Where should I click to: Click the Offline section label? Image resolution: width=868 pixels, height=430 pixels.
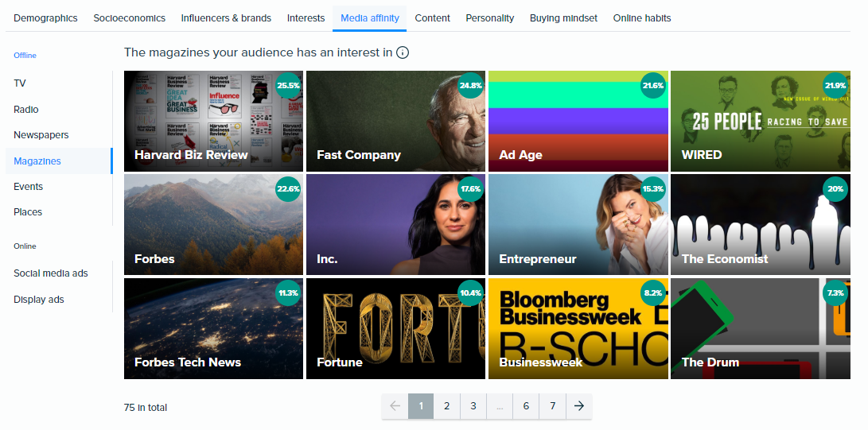point(25,56)
